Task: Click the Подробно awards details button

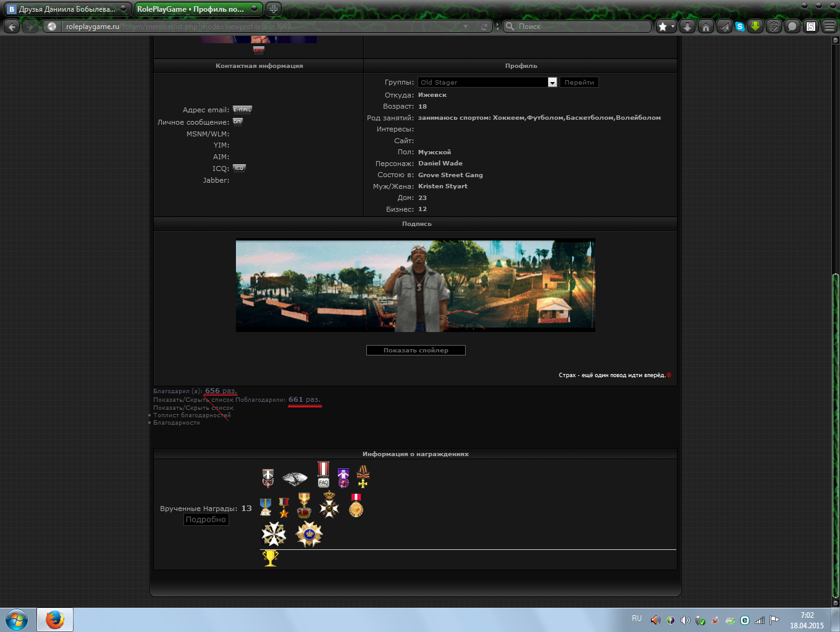Action: (x=206, y=520)
